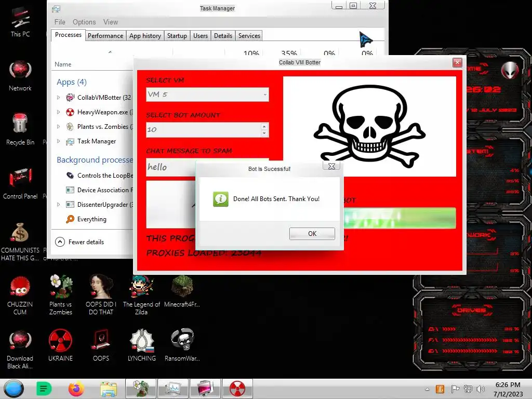The width and height of the screenshot is (532, 399).
Task: Sort processes by the Name column
Action: [63, 64]
